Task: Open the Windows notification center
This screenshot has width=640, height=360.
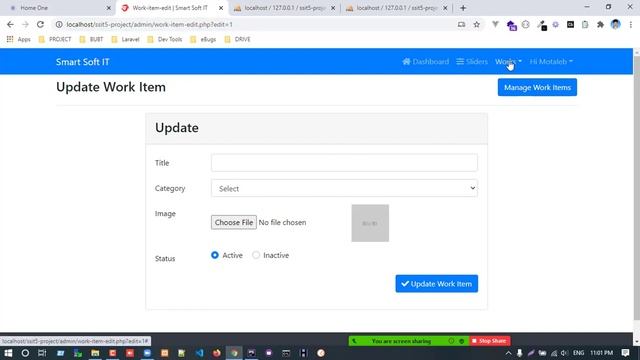Action: tap(625, 353)
